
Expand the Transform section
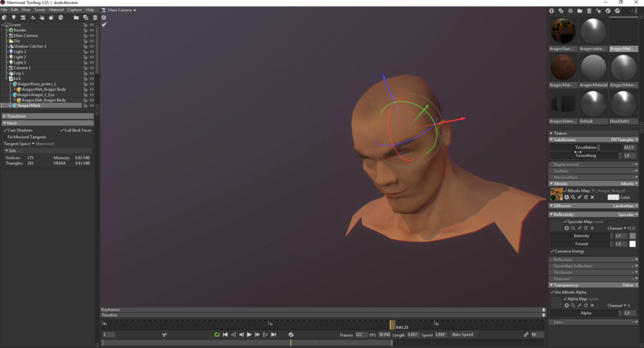[x=4, y=116]
